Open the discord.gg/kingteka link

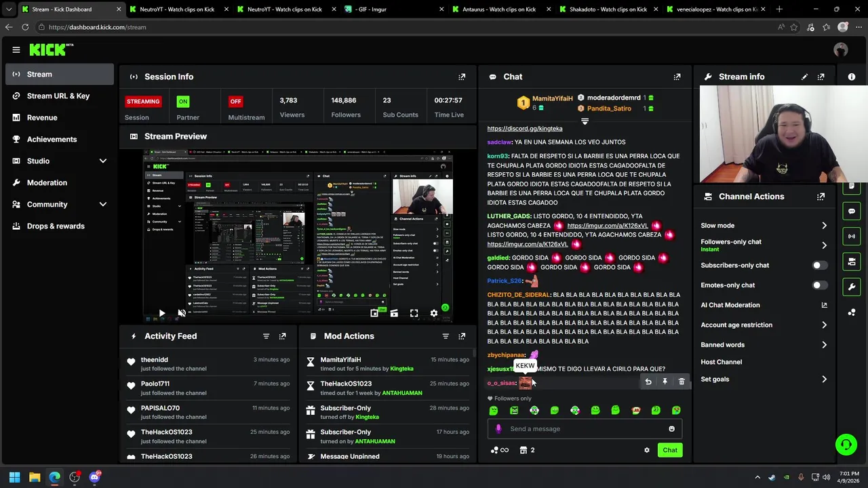pyautogui.click(x=524, y=128)
